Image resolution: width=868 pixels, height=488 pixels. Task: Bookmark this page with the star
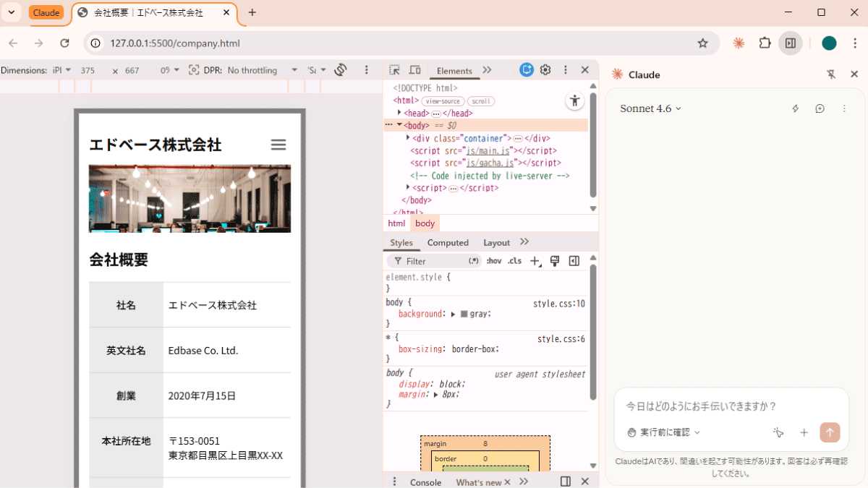[x=702, y=43]
